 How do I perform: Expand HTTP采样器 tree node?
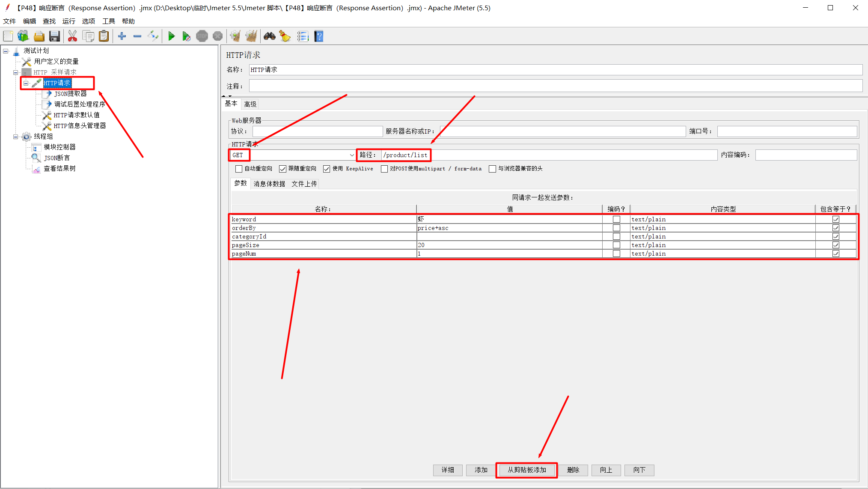(x=15, y=72)
